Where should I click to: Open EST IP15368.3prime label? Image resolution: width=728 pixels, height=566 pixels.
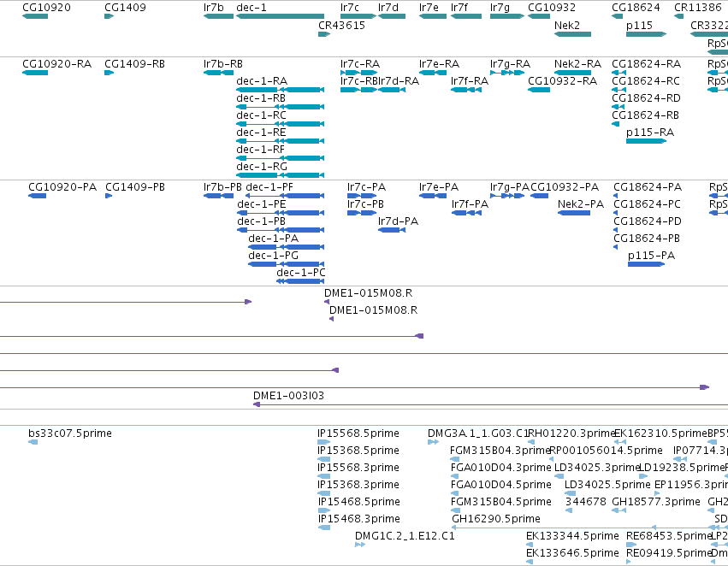click(358, 484)
